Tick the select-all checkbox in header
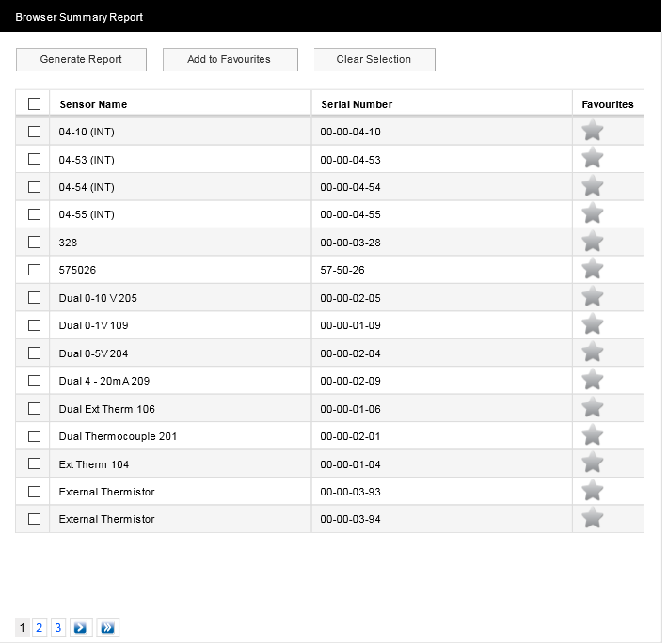Image resolution: width=668 pixels, height=644 pixels. (35, 104)
